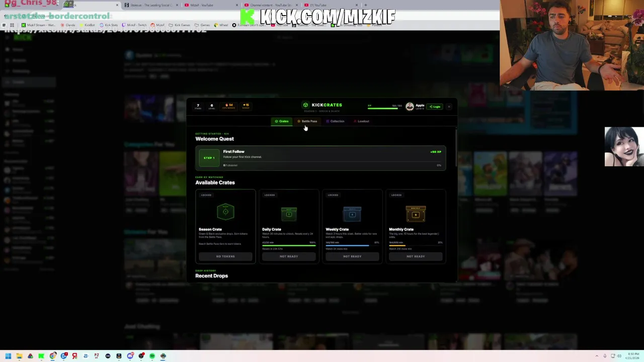The height and width of the screenshot is (362, 644).
Task: Open the Mizkif Stream bookmark
Action: [x=38, y=25]
